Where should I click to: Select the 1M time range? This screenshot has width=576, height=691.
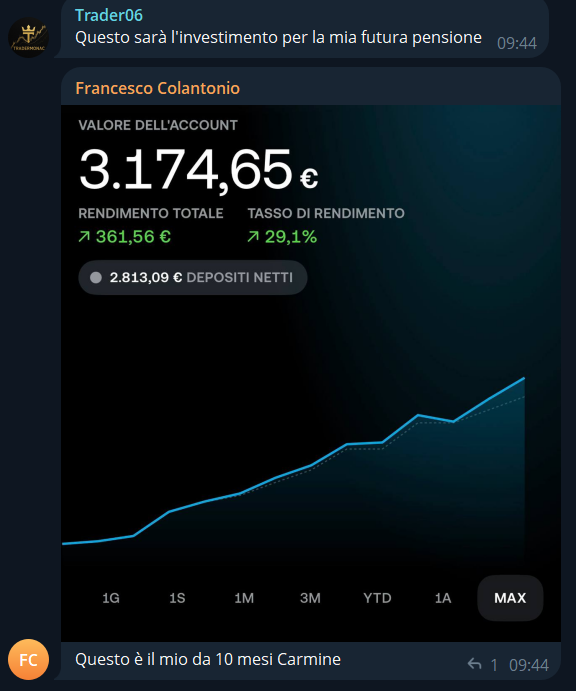click(244, 598)
